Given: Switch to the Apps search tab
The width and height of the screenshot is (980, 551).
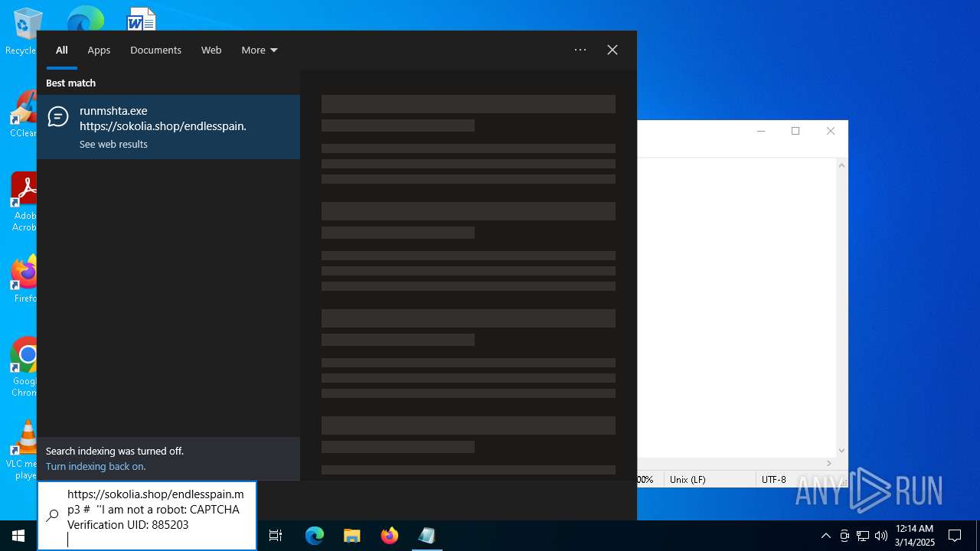Looking at the screenshot, I should tap(99, 50).
